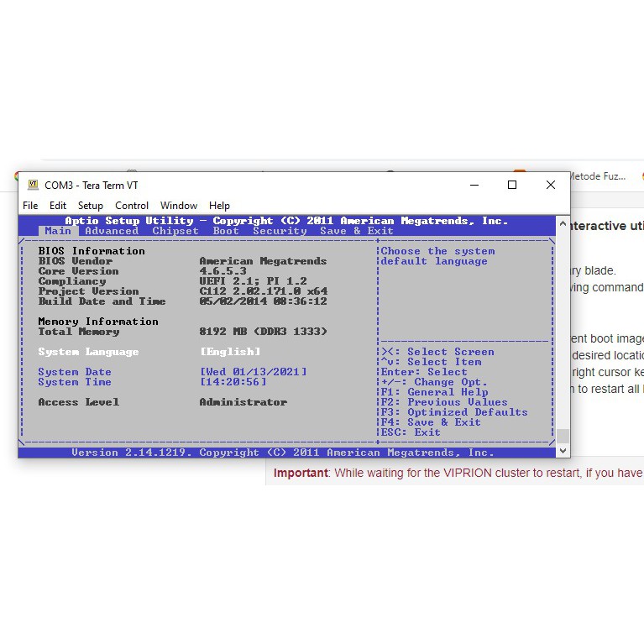This screenshot has height=644, width=644.
Task: Click the Access Level Administrator value
Action: click(x=243, y=402)
